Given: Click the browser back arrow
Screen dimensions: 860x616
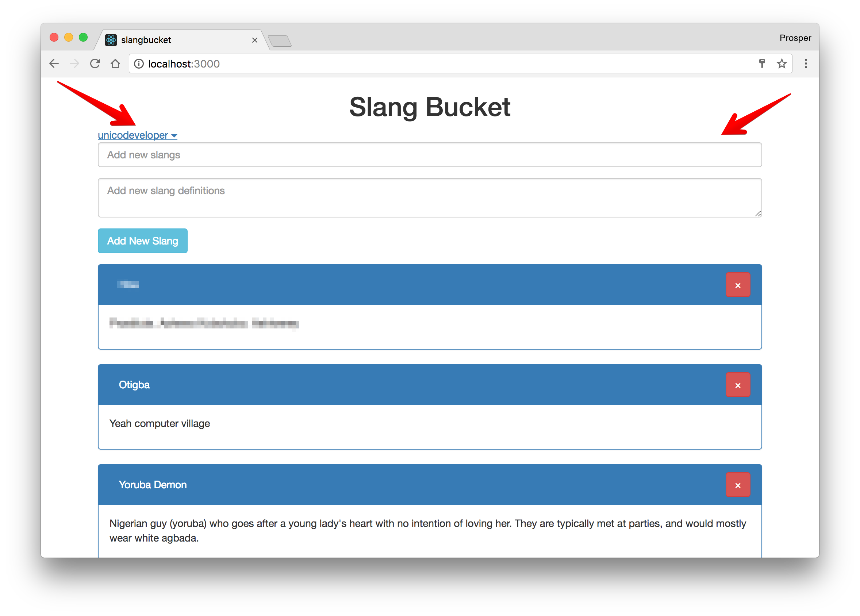Looking at the screenshot, I should pos(54,64).
